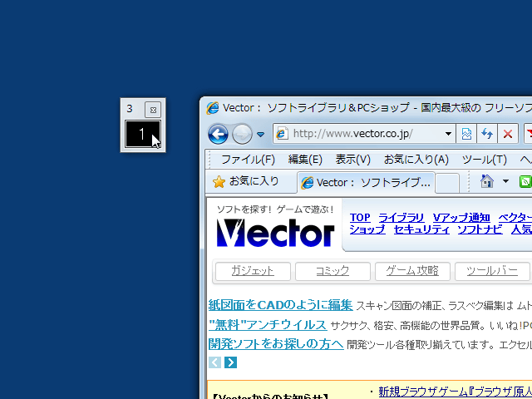
Task: Open the ツール(T) menu
Action: [x=484, y=160]
